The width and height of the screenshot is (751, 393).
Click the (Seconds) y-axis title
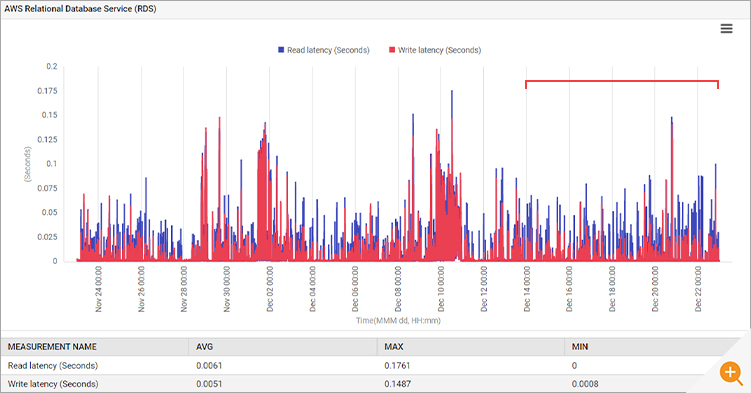tap(27, 164)
